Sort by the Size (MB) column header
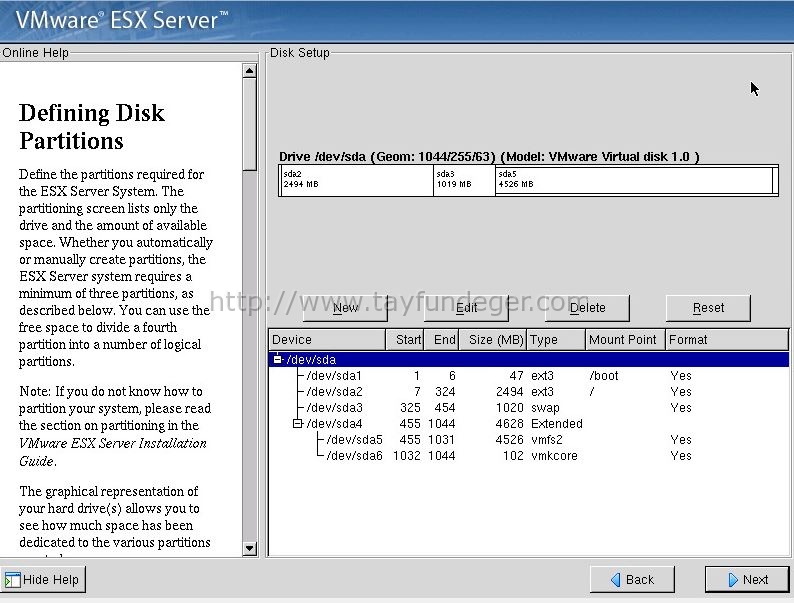The height and width of the screenshot is (603, 794). tap(493, 340)
